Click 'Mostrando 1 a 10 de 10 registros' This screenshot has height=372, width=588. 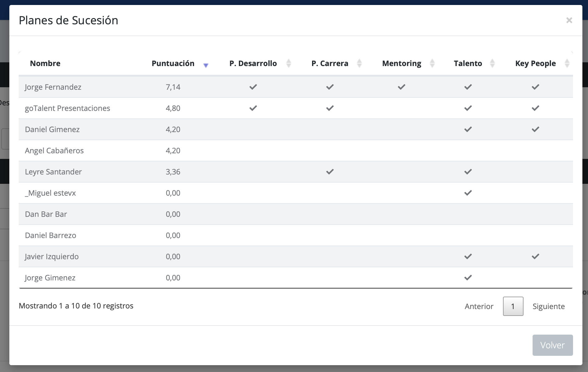tap(76, 306)
